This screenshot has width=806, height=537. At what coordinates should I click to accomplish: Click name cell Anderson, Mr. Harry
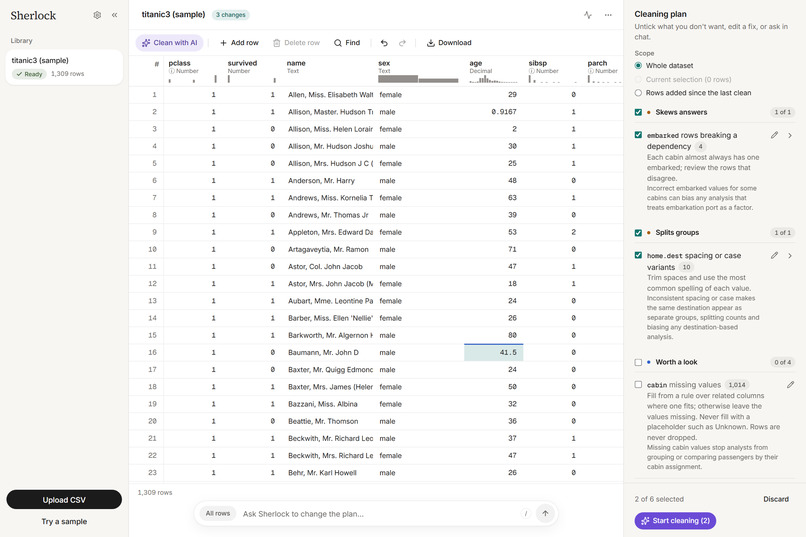(329, 181)
